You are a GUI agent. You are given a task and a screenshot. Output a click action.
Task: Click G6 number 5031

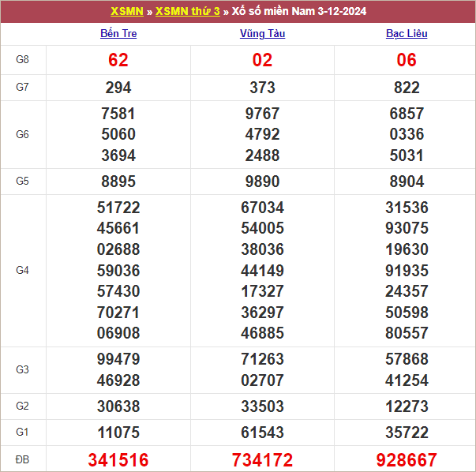click(x=407, y=155)
